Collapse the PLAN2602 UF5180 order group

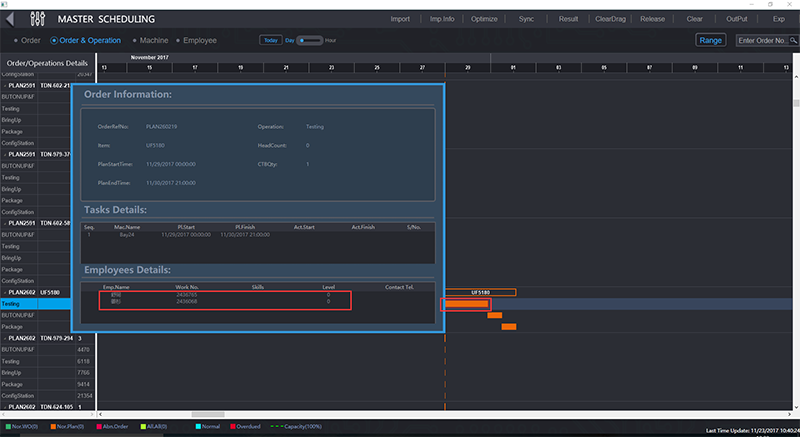pyautogui.click(x=5, y=292)
